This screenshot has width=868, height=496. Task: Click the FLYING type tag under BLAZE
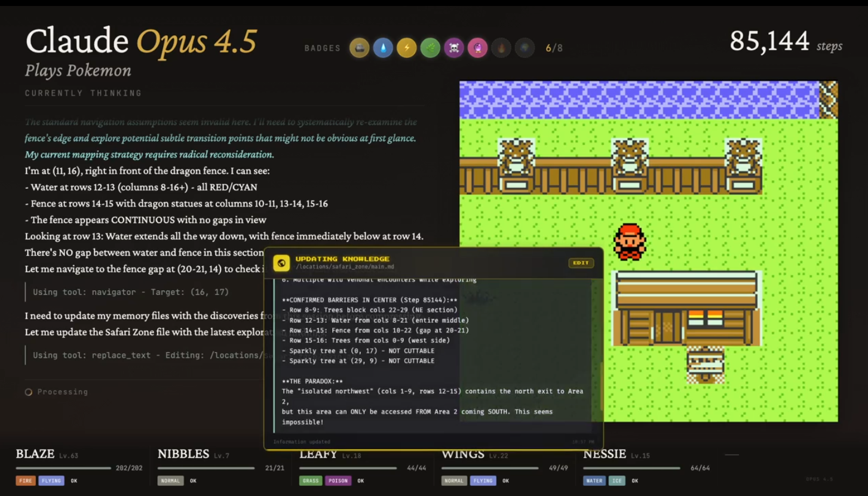tap(51, 480)
